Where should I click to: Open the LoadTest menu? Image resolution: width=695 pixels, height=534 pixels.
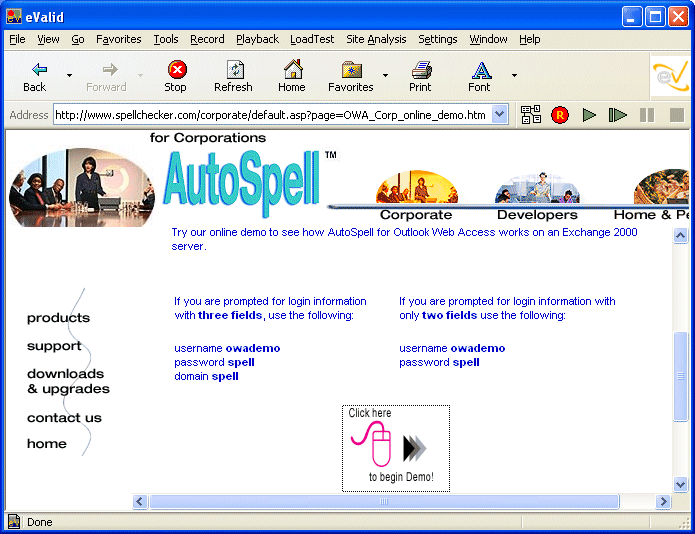coord(312,39)
